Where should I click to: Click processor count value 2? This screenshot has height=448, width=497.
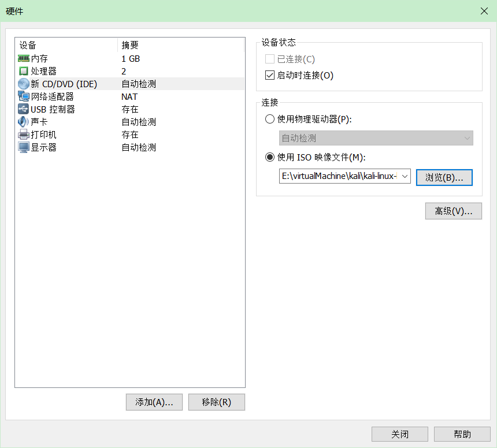(124, 71)
